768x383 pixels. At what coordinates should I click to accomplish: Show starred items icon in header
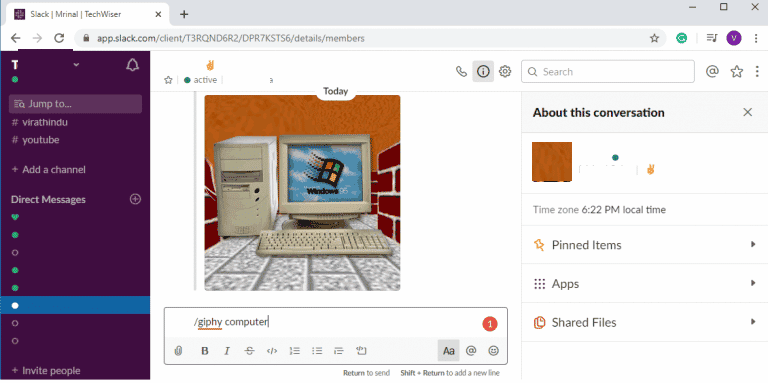[737, 72]
